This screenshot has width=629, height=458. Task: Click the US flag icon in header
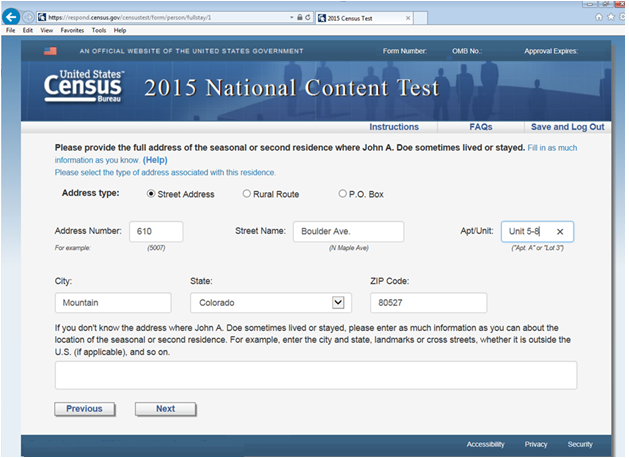coord(50,51)
